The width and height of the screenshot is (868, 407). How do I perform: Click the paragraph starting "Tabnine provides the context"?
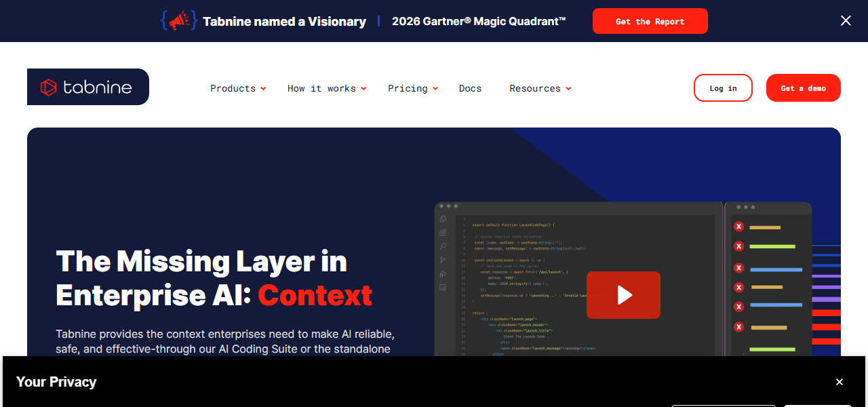coord(225,342)
